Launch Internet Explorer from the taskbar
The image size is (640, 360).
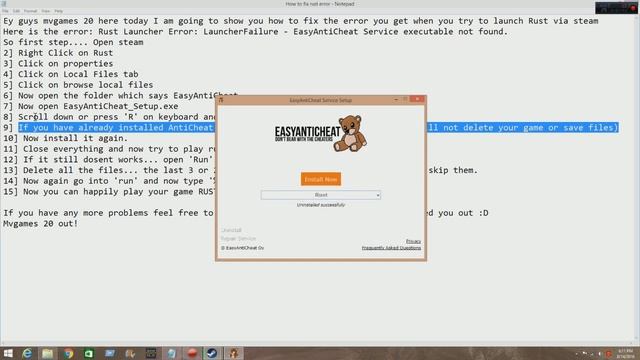coord(27,353)
